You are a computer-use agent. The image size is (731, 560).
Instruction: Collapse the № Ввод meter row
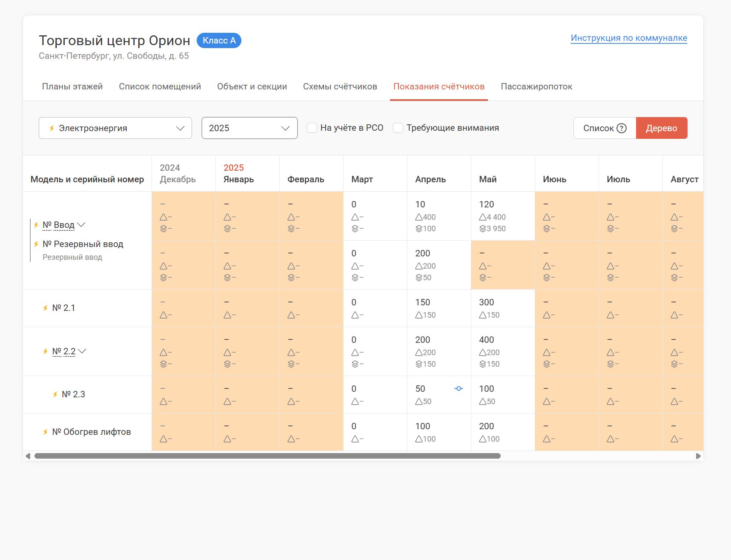pyautogui.click(x=81, y=225)
